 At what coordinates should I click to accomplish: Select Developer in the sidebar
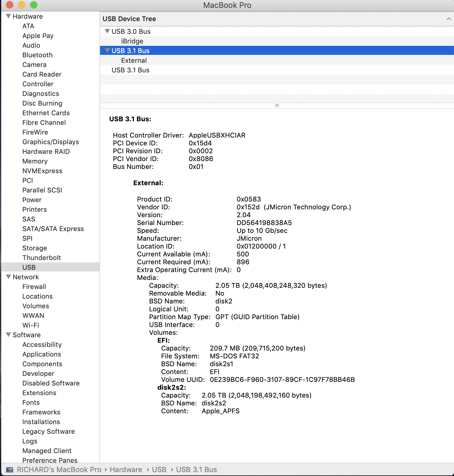coord(38,373)
